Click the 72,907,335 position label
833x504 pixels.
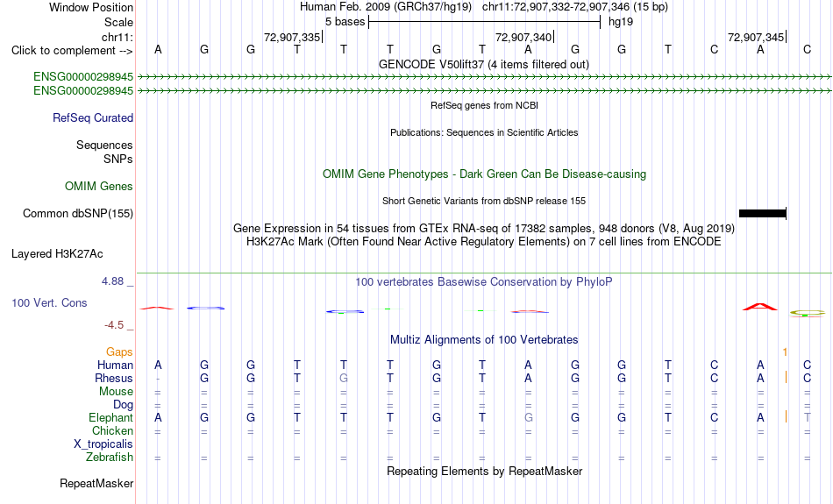click(x=292, y=37)
